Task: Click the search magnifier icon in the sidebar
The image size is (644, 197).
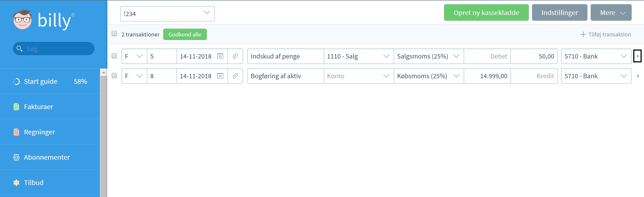Action: (19, 48)
